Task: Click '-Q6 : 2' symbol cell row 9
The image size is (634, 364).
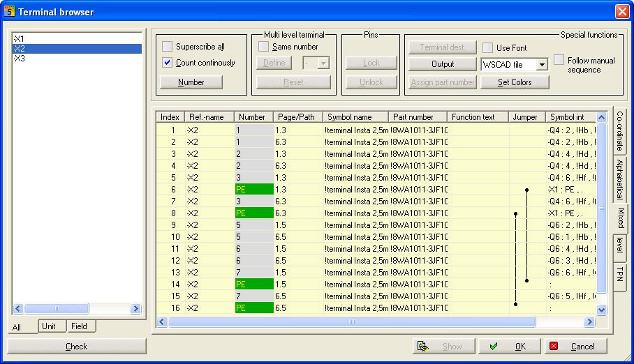Action: [571, 225]
